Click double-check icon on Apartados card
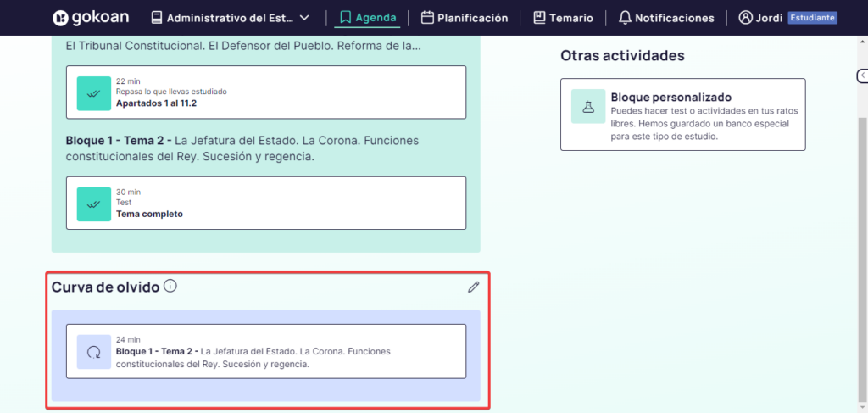 94,92
